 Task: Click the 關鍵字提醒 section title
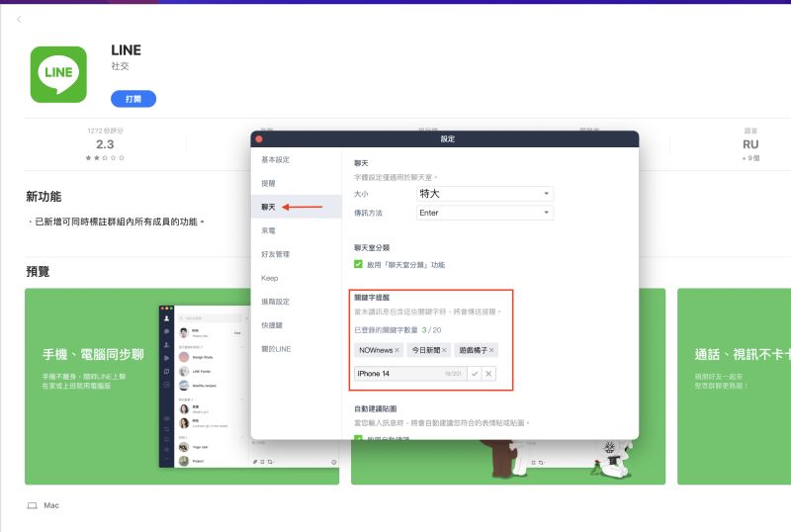point(372,298)
